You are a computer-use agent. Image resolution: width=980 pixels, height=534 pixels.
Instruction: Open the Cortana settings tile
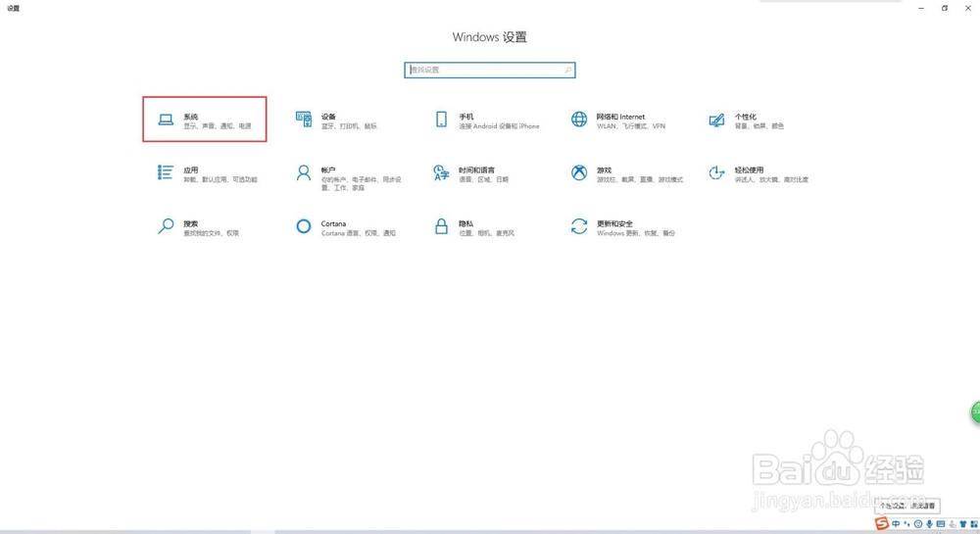point(346,226)
